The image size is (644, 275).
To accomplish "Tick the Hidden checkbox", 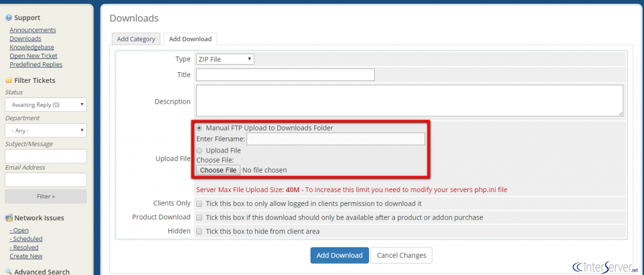I will (x=199, y=231).
